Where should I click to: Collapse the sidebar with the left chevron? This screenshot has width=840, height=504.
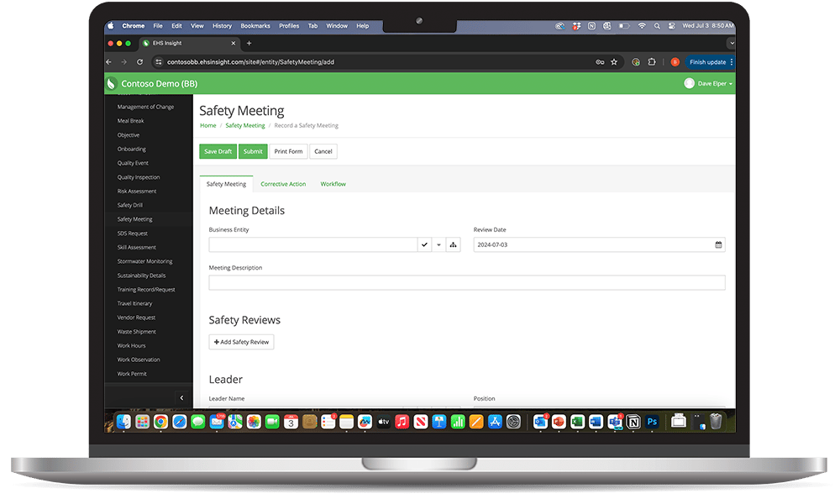[x=181, y=398]
